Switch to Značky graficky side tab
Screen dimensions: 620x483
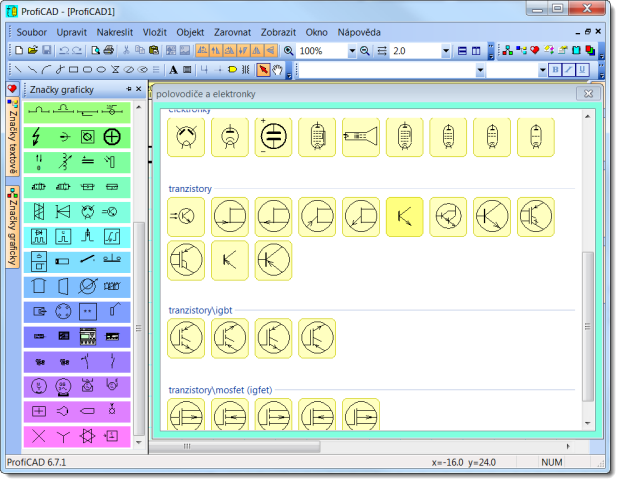coord(13,227)
